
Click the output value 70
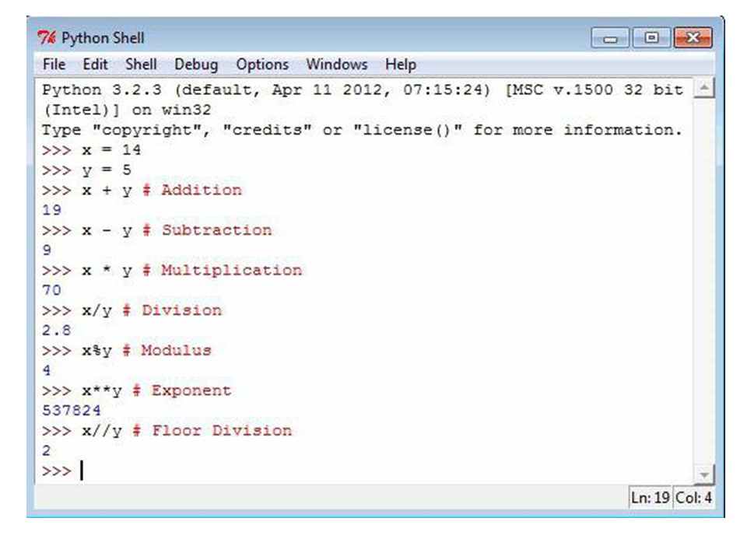[51, 290]
